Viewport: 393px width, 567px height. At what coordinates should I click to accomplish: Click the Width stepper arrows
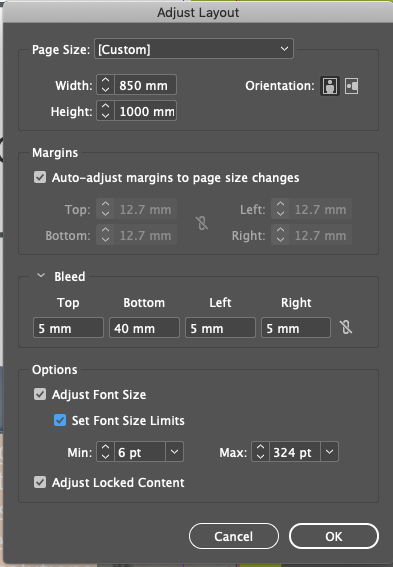tap(106, 85)
